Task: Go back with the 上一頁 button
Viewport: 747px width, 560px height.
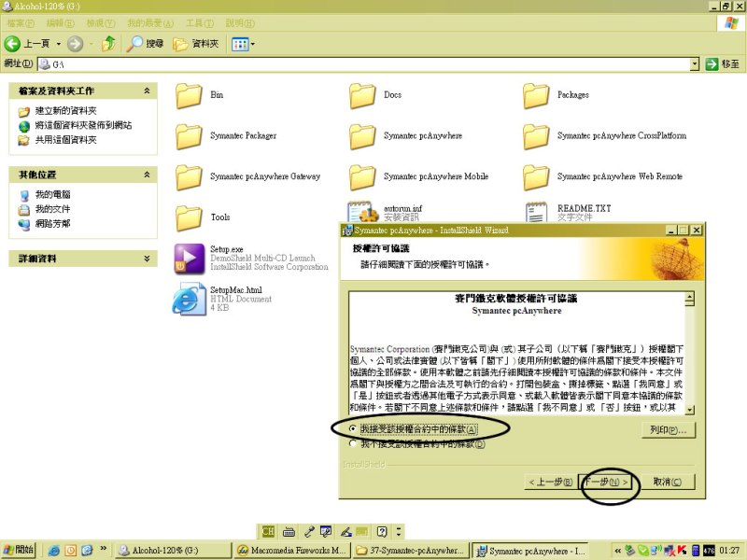Action: coord(27,44)
